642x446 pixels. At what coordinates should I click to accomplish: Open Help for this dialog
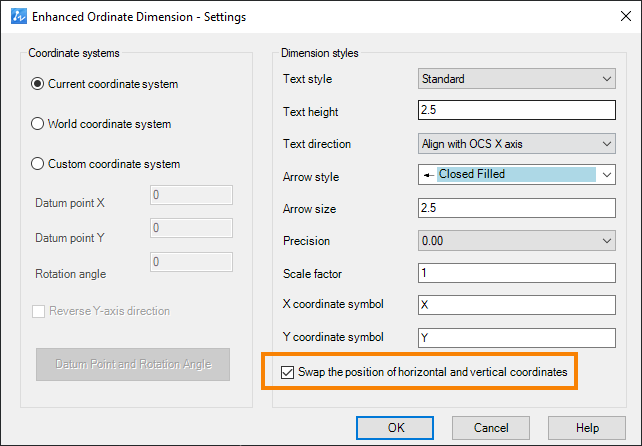click(x=587, y=428)
